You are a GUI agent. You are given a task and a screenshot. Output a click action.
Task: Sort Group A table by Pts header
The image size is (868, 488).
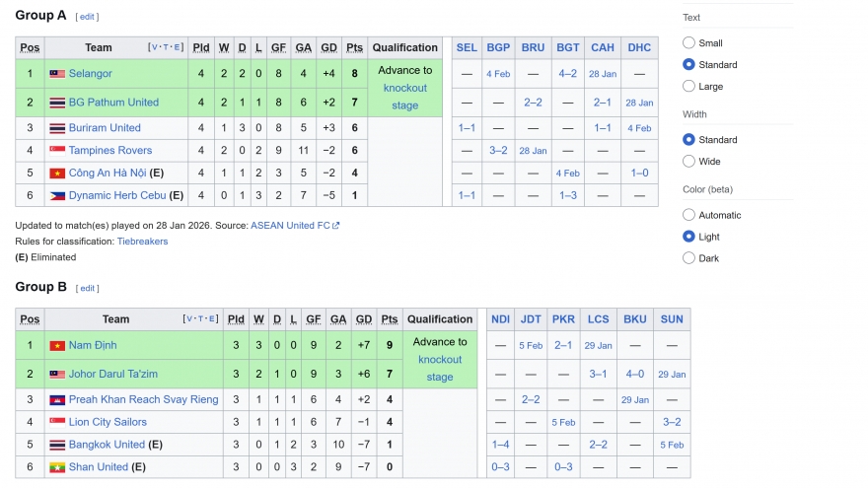[x=354, y=47]
